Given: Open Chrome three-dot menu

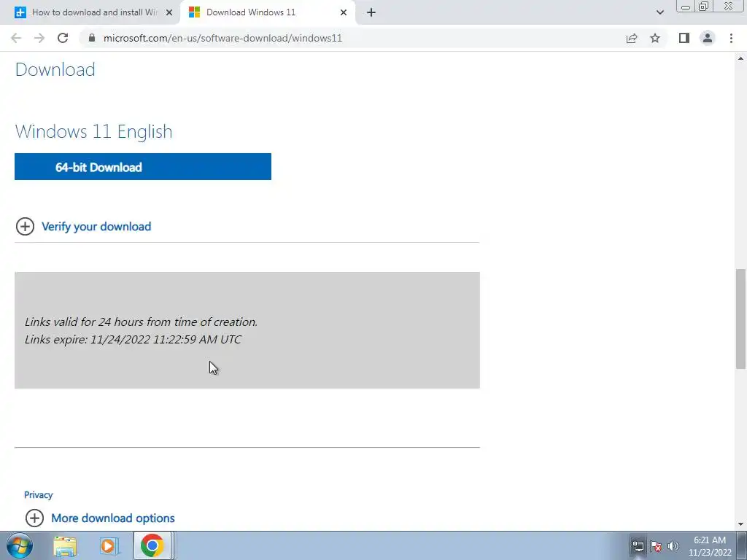Looking at the screenshot, I should click(x=731, y=38).
